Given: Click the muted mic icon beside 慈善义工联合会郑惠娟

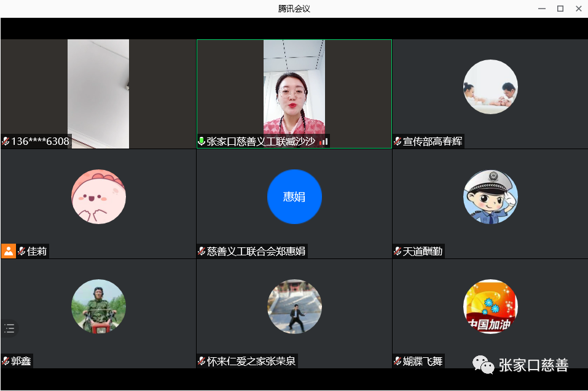Looking at the screenshot, I should coord(202,251).
